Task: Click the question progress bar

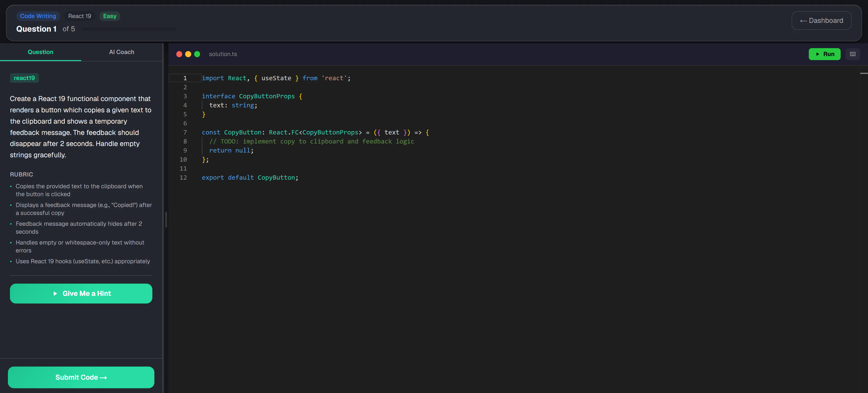Action: pyautogui.click(x=128, y=29)
